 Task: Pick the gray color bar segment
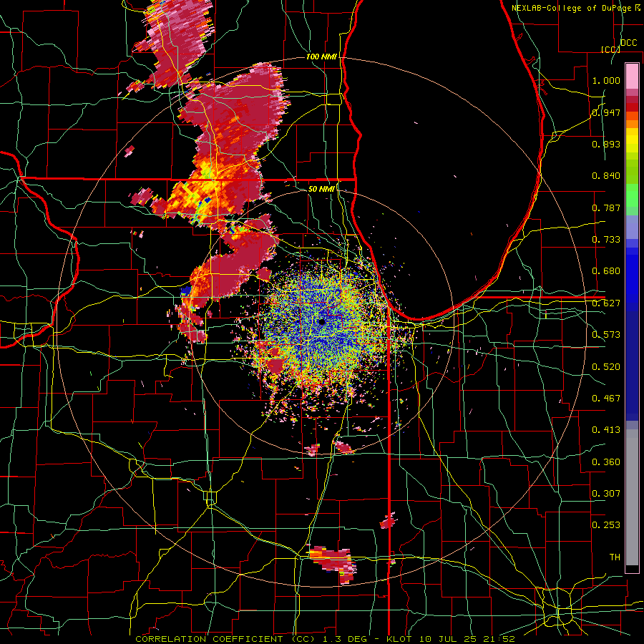[x=632, y=497]
